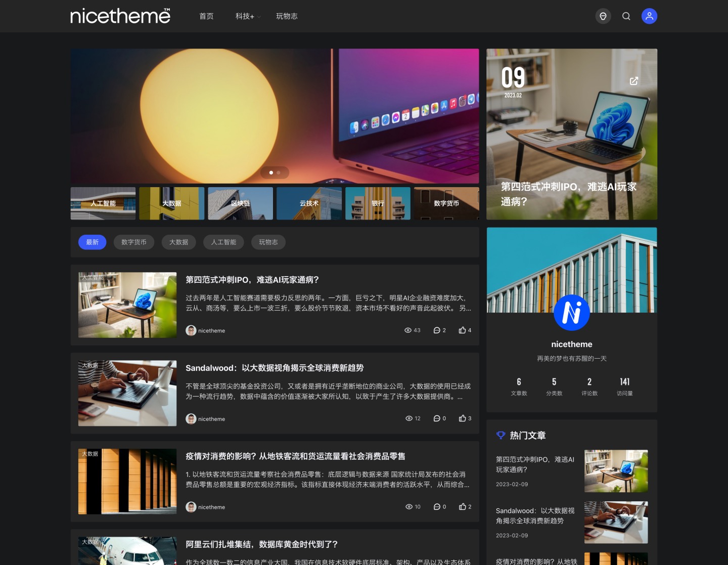728x565 pixels.
Task: Open sidebar thumbnail of hot 第四范式 article
Action: point(616,471)
